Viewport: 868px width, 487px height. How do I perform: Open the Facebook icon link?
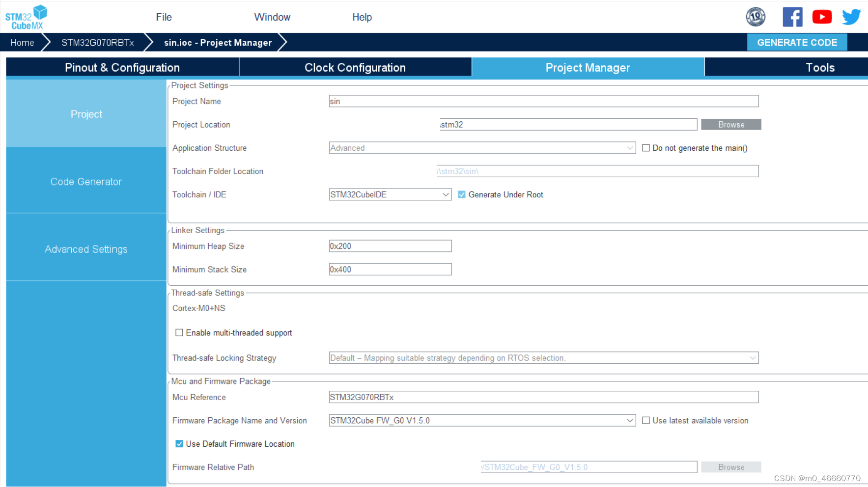coord(792,17)
